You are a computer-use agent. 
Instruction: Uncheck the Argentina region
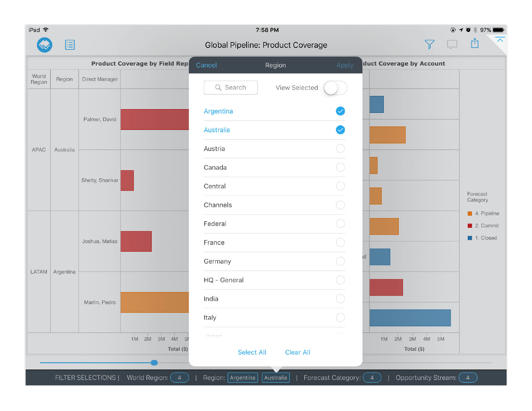[x=340, y=111]
